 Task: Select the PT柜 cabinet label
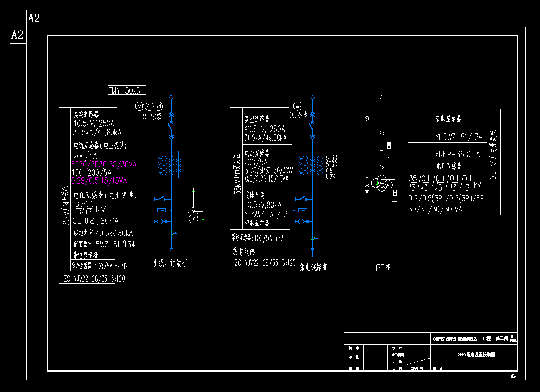point(383,267)
